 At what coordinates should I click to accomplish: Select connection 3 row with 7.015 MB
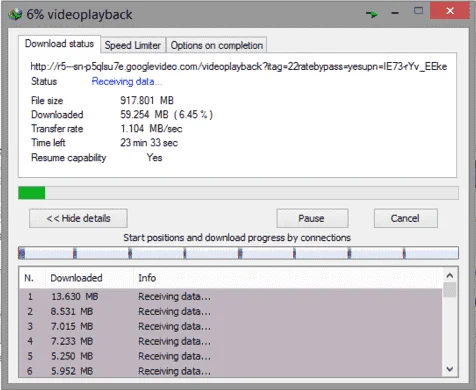pos(231,326)
